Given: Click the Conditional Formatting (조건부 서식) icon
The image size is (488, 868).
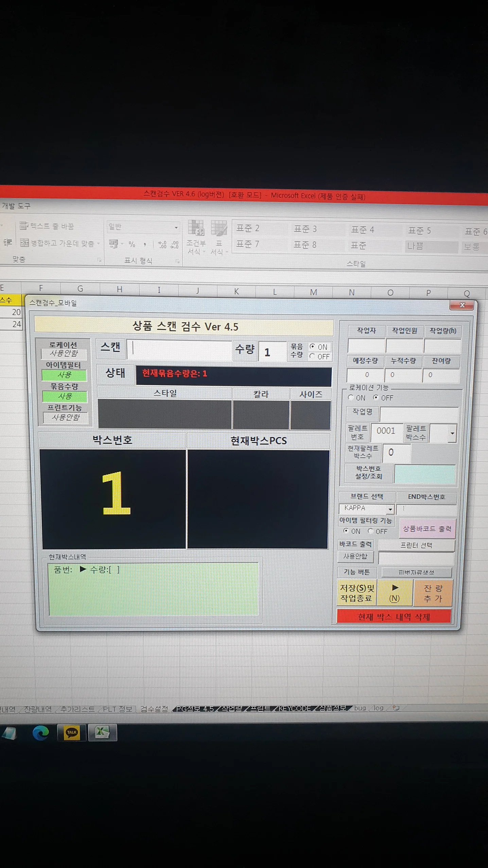Looking at the screenshot, I should [196, 228].
